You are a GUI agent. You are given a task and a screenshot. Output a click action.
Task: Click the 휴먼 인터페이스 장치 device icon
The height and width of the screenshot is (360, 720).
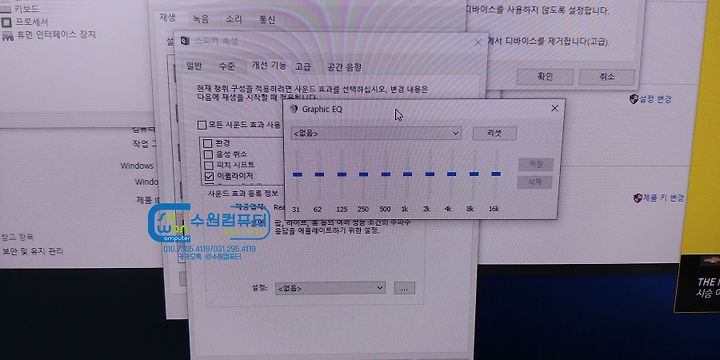pos(7,35)
